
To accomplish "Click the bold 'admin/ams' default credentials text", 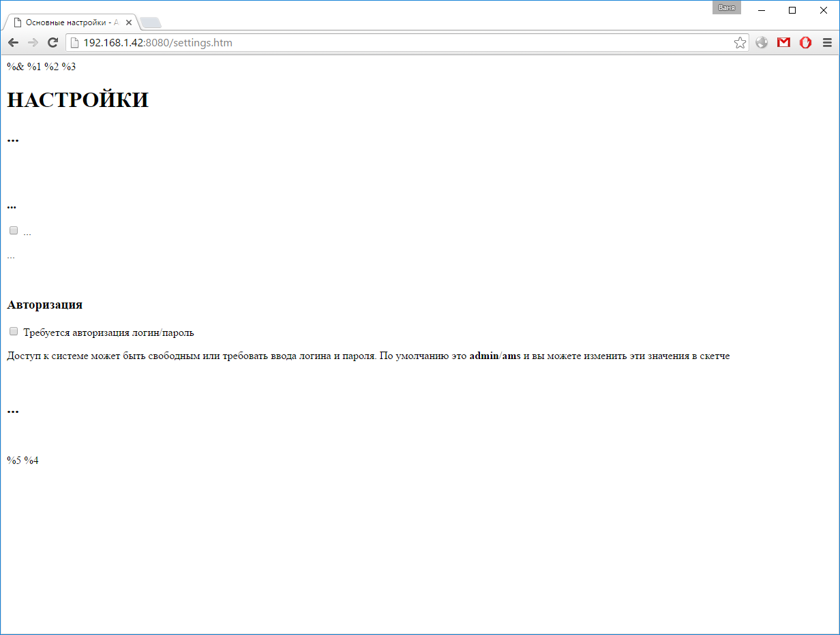I will [495, 356].
